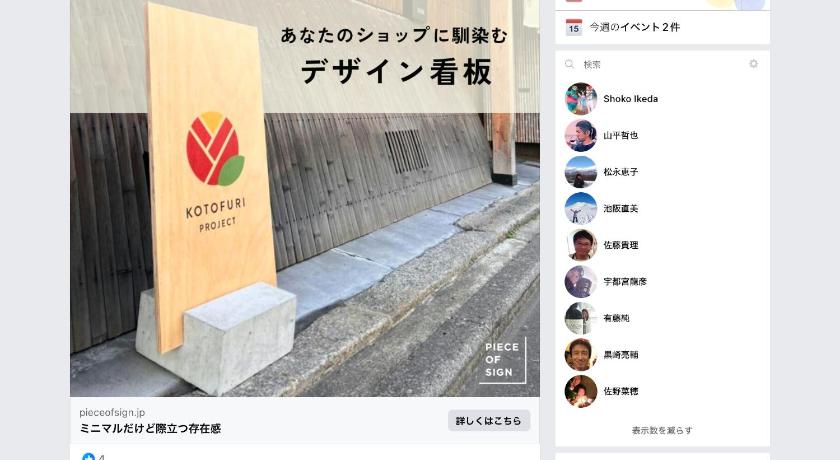Open the pieceofsign.jp link

pos(112,412)
